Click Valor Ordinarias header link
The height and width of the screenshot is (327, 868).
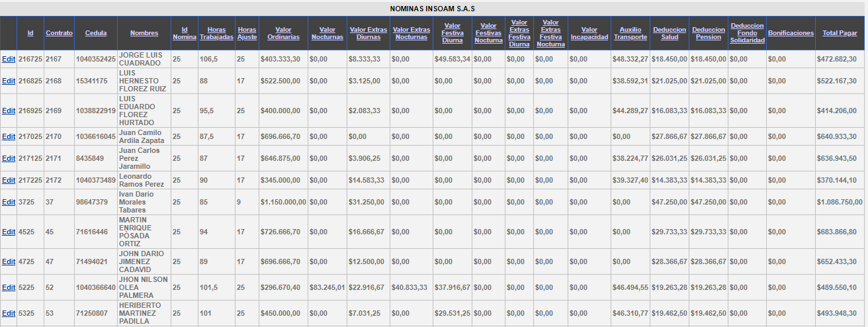coord(283,33)
